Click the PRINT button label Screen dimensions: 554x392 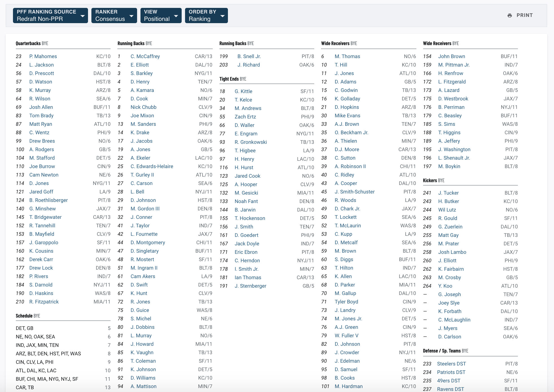pos(525,15)
